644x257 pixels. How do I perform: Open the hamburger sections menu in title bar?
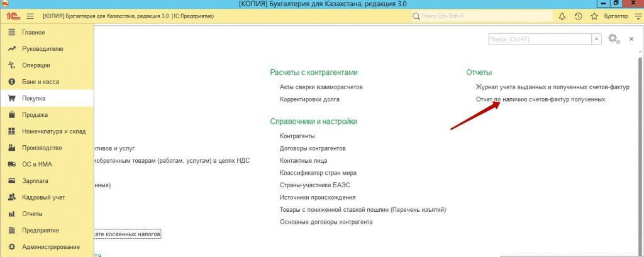(x=30, y=16)
